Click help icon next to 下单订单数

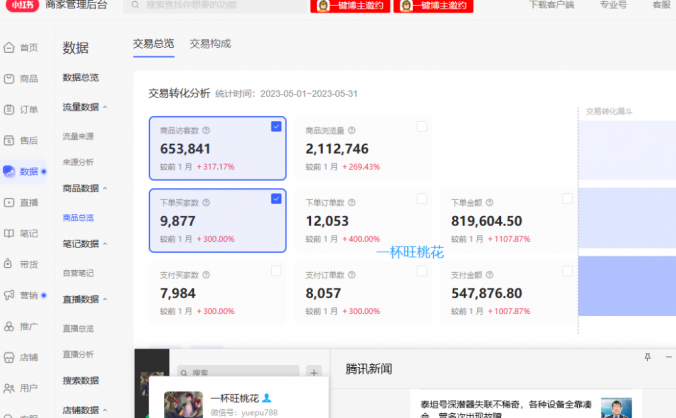pyautogui.click(x=352, y=203)
